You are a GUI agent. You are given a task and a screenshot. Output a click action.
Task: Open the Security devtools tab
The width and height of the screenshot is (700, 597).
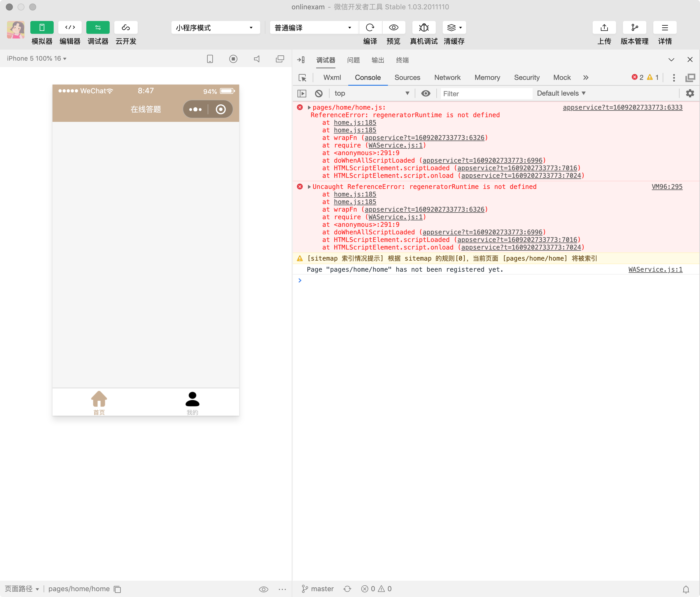[527, 77]
